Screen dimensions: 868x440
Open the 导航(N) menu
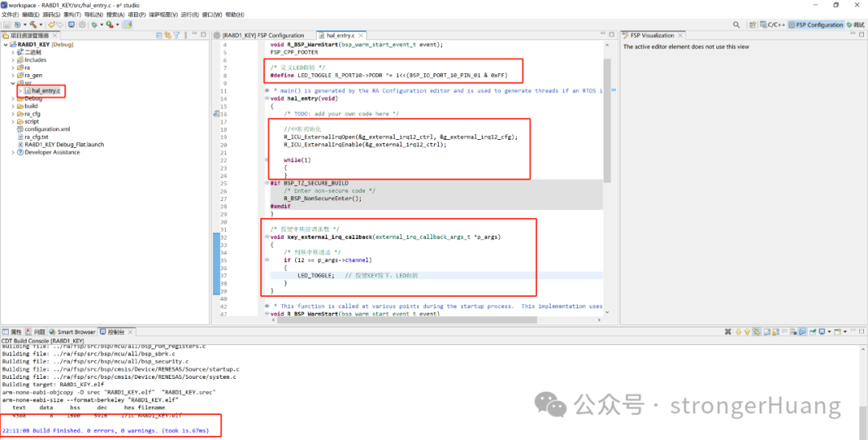(x=93, y=14)
